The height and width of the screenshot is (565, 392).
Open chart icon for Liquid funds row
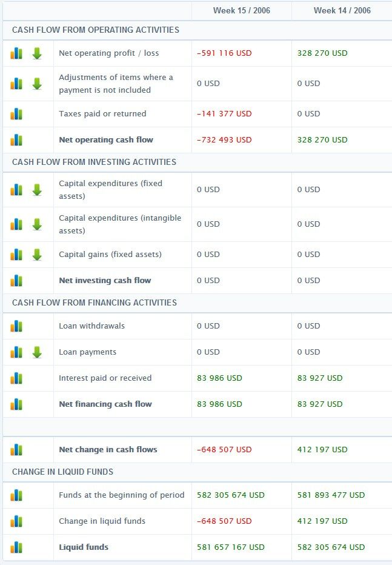[16, 547]
